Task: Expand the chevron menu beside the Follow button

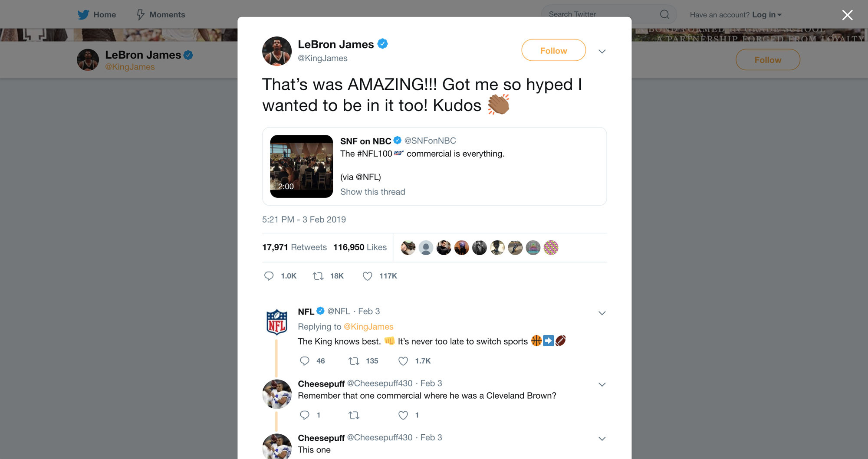Action: point(602,52)
